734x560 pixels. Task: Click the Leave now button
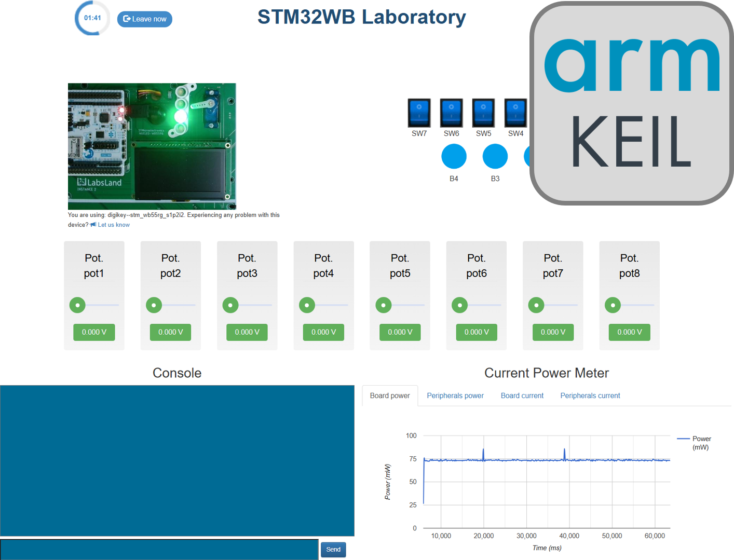[x=144, y=19]
